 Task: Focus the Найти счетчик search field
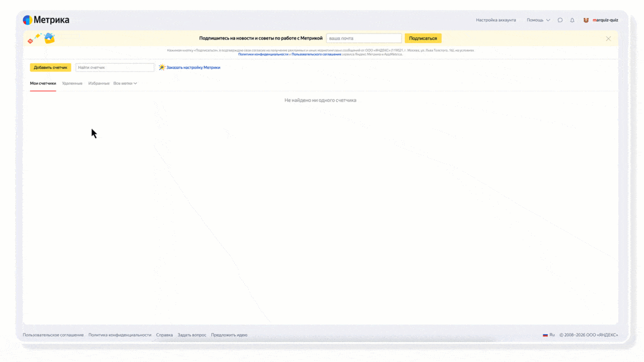(x=115, y=67)
